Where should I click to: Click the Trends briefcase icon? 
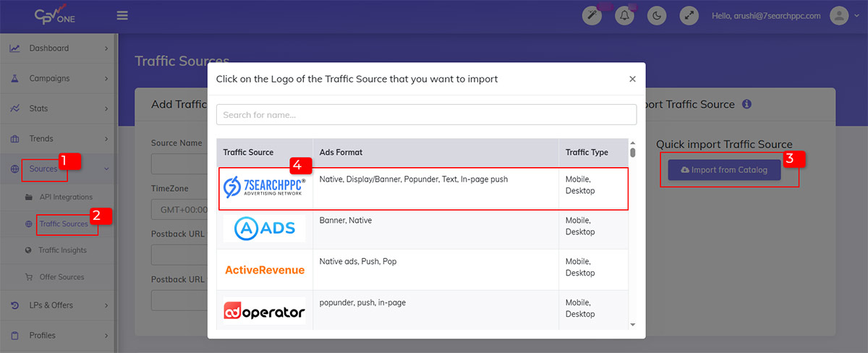(14, 139)
